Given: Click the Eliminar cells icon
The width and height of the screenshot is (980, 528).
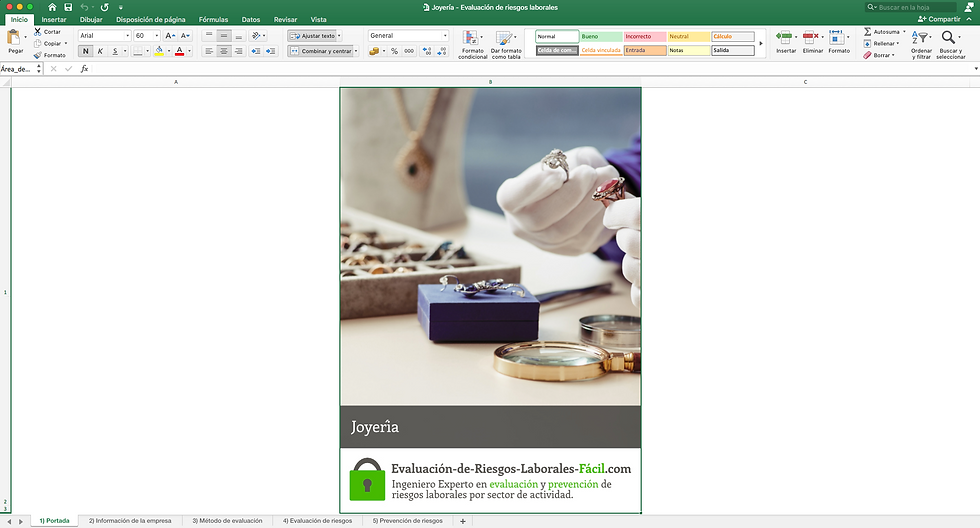Looking at the screenshot, I should point(811,37).
